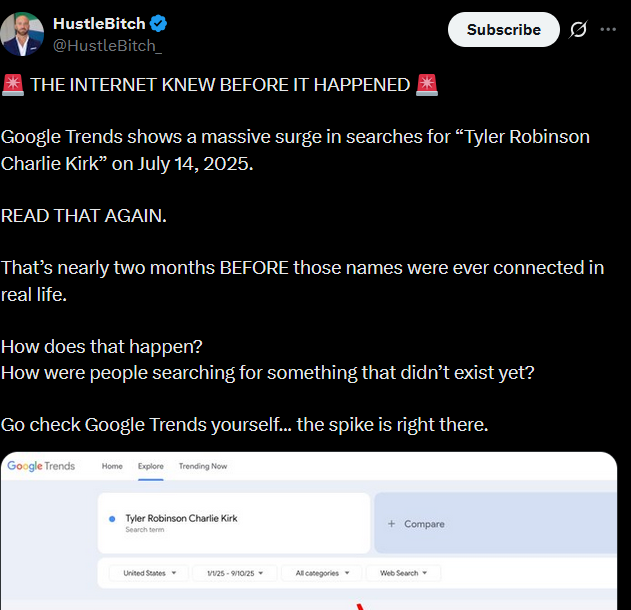Click the HustleBitch display name
Image resolution: width=631 pixels, height=610 pixels.
click(99, 25)
